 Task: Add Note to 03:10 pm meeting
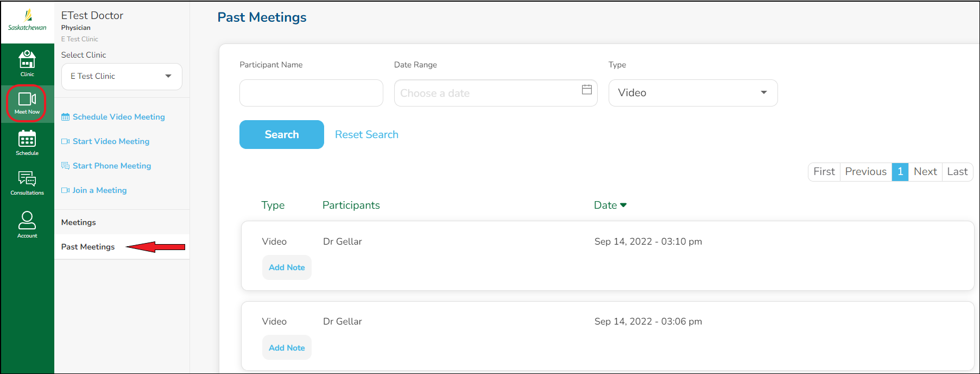point(287,267)
